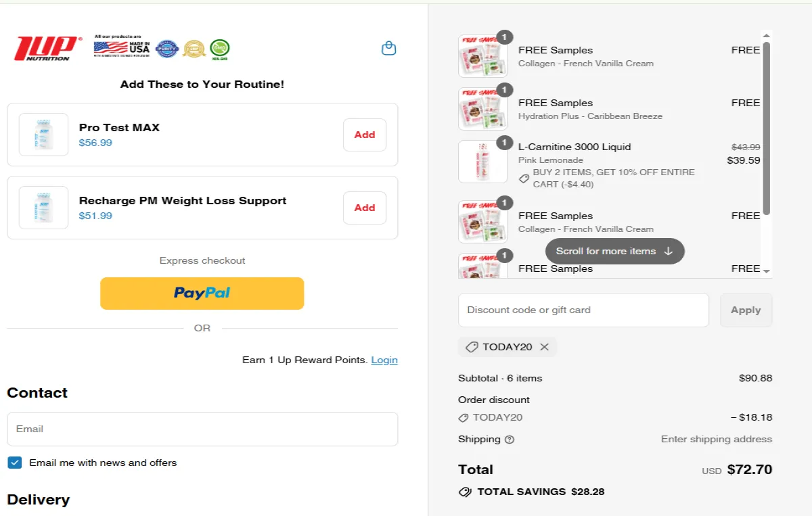812x516 pixels.
Task: Click the L-Carnitine 3000 Liquid product thumbnail
Action: coord(482,162)
